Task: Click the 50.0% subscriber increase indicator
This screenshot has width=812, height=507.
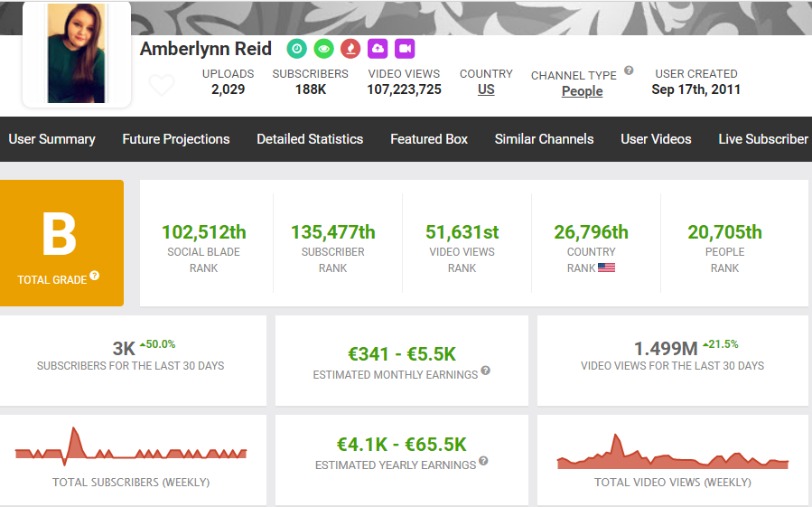Action: coord(158,344)
